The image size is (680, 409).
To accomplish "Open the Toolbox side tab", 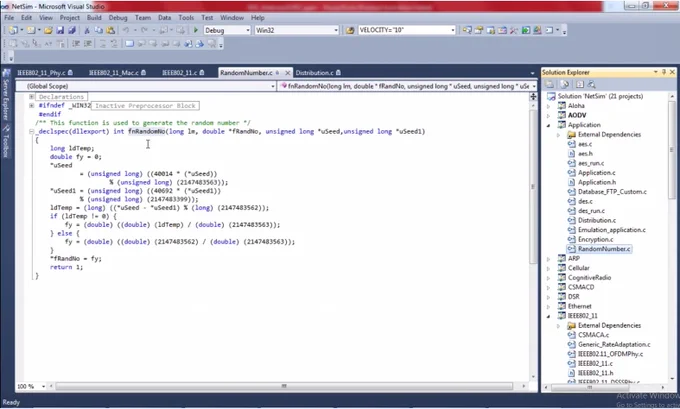I will coord(6,142).
